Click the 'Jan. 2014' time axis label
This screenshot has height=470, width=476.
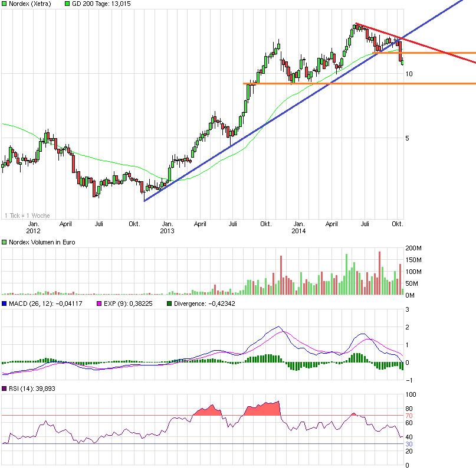click(298, 227)
